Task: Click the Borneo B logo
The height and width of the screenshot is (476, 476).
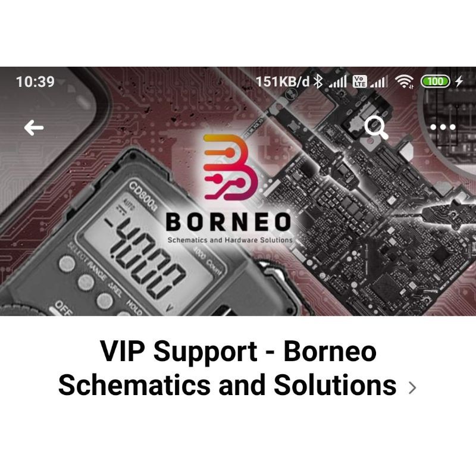Action: 231,167
